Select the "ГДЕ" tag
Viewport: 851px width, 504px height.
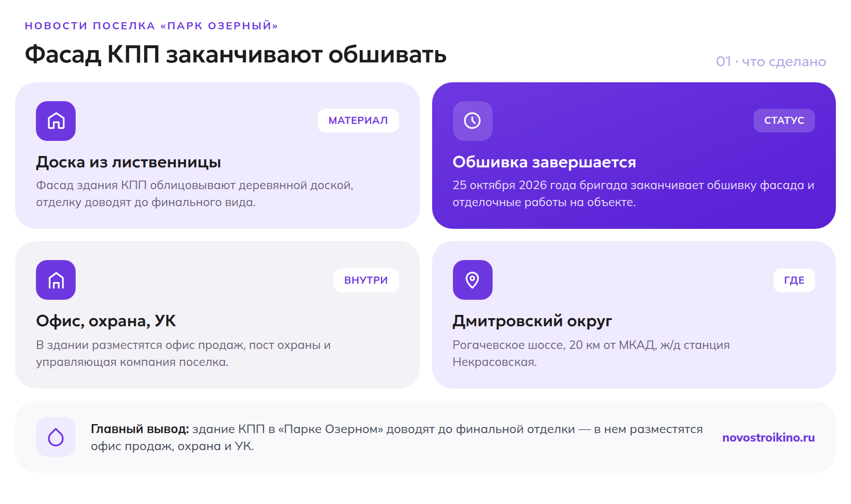coord(794,280)
